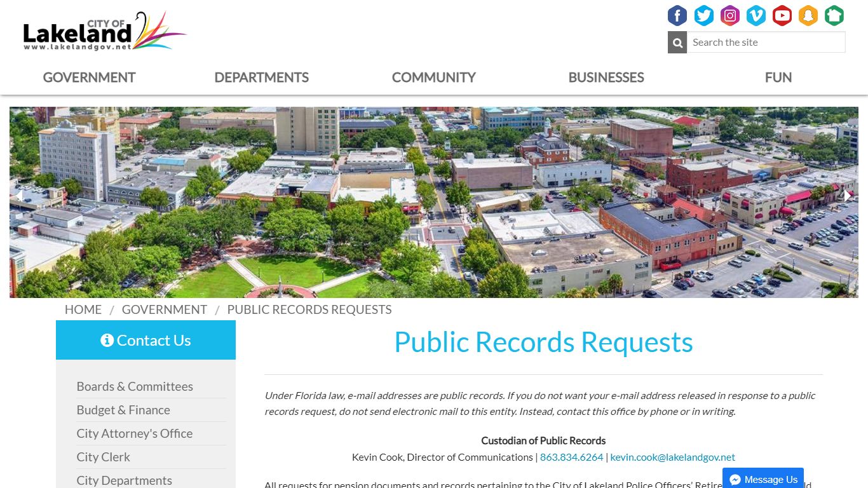868x488 pixels.
Task: Open City Clerk sidebar link
Action: (x=103, y=457)
